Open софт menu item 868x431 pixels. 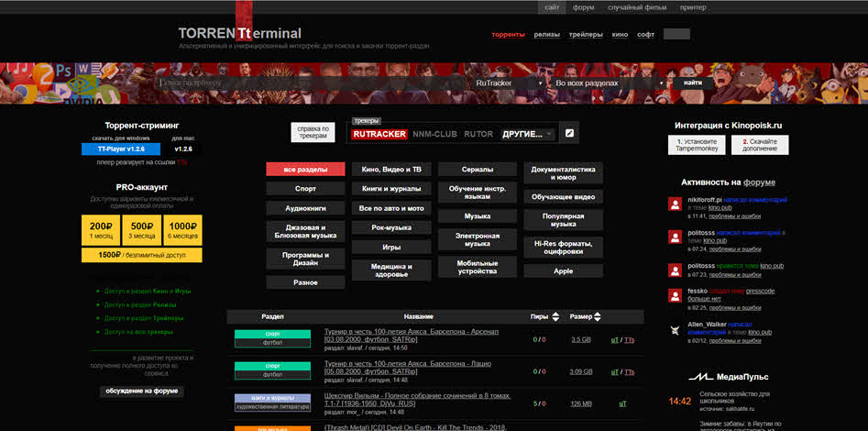645,34
